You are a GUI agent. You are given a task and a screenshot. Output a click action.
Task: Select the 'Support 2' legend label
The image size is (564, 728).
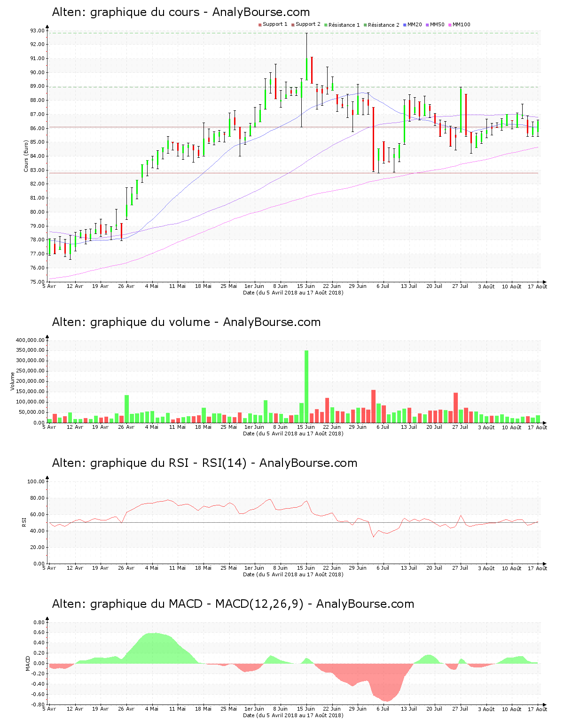[308, 24]
